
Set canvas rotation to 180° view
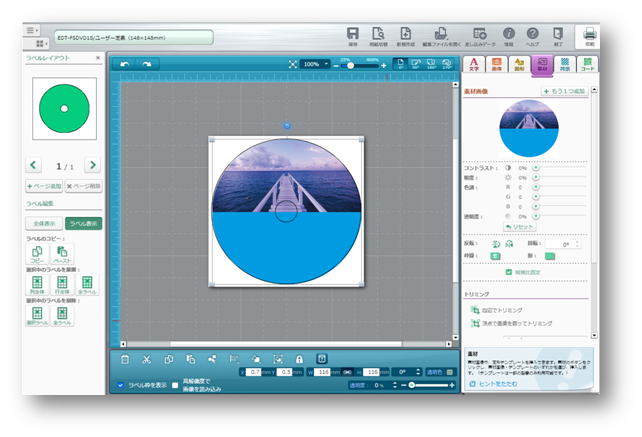[x=431, y=63]
